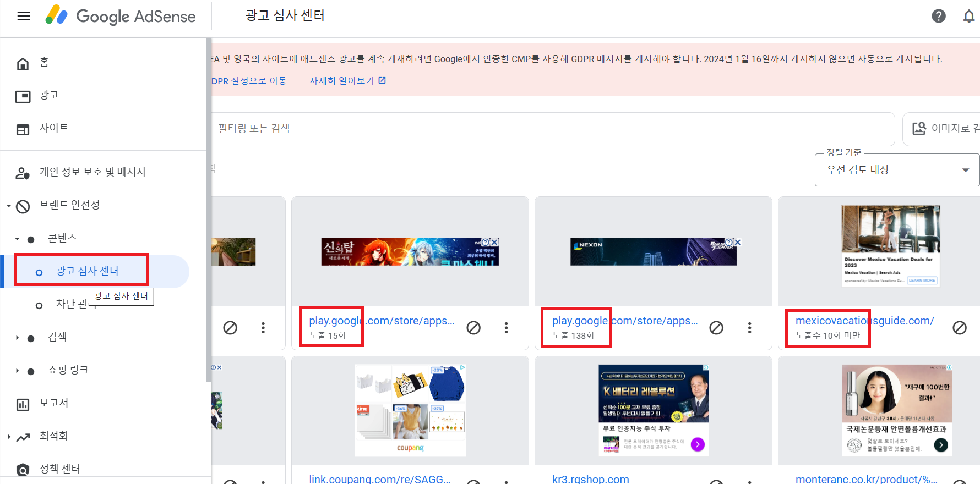Screen dimensions: 980x484
Task: Select 광고 심사 센터 in the sidebar
Action: [x=87, y=271]
